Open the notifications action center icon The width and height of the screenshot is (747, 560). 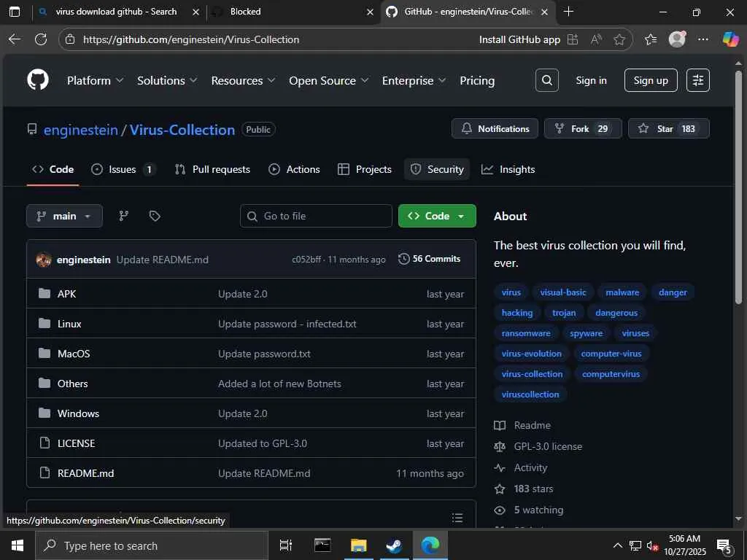(724, 546)
